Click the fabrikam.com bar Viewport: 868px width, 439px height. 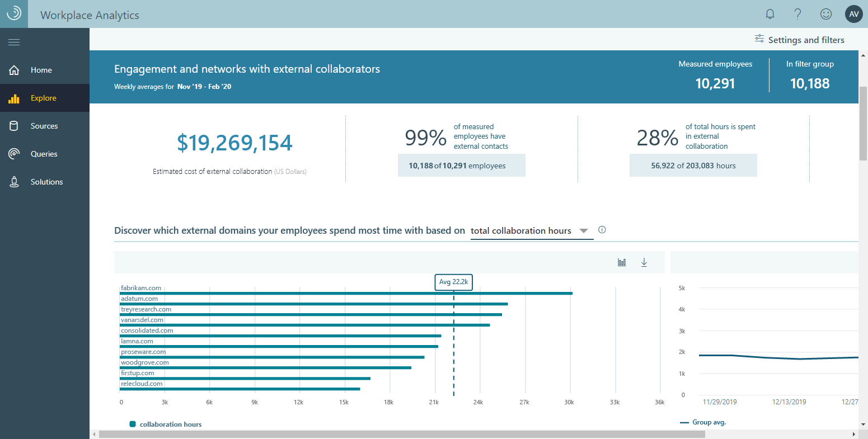tap(346, 293)
